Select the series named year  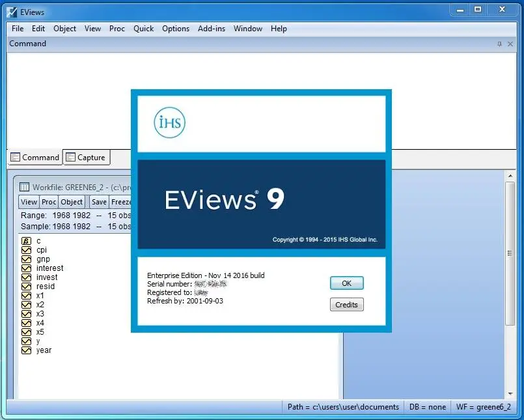click(44, 350)
